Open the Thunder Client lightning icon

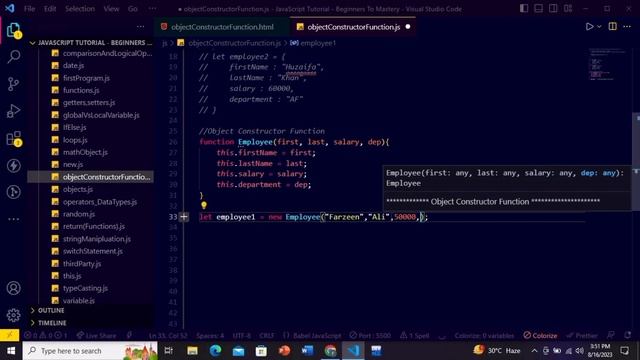[x=13, y=166]
